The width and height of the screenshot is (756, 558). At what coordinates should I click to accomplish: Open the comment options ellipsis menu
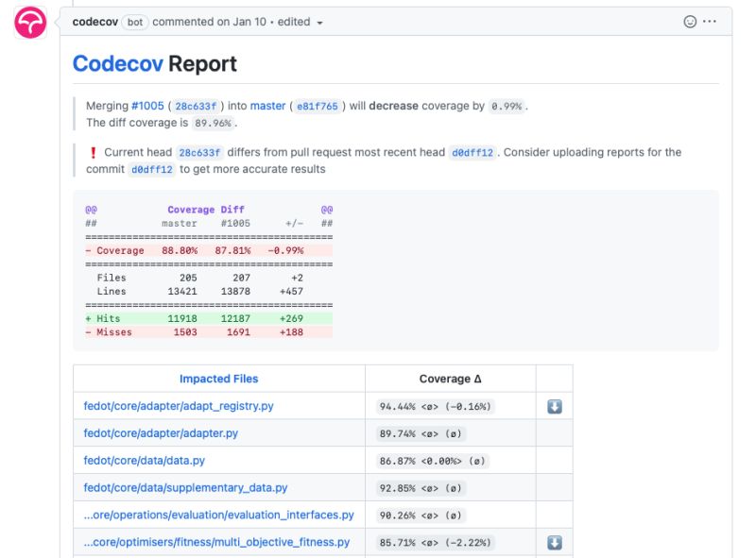pyautogui.click(x=710, y=21)
